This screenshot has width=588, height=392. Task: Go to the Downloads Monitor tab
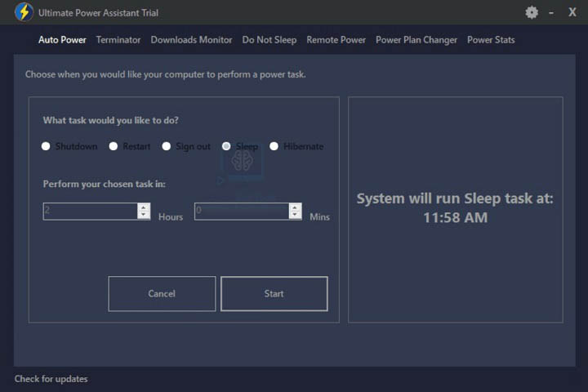[x=191, y=40]
